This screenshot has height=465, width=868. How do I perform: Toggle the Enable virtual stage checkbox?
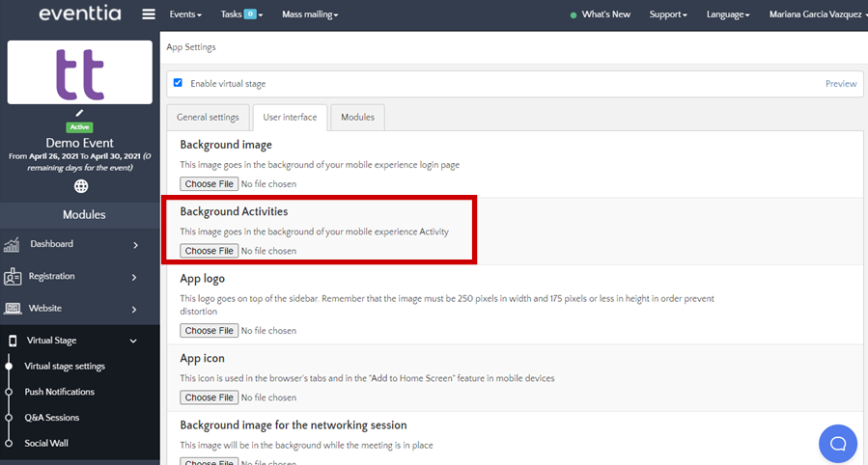[178, 83]
